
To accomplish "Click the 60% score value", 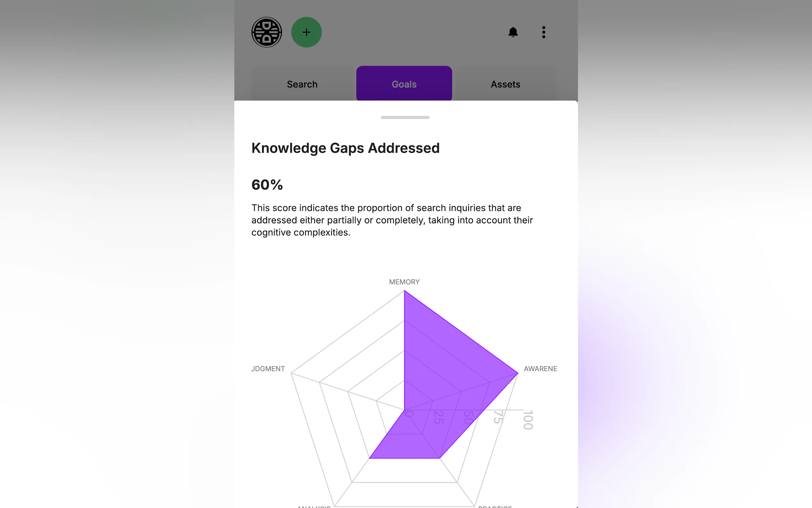I will (x=267, y=185).
